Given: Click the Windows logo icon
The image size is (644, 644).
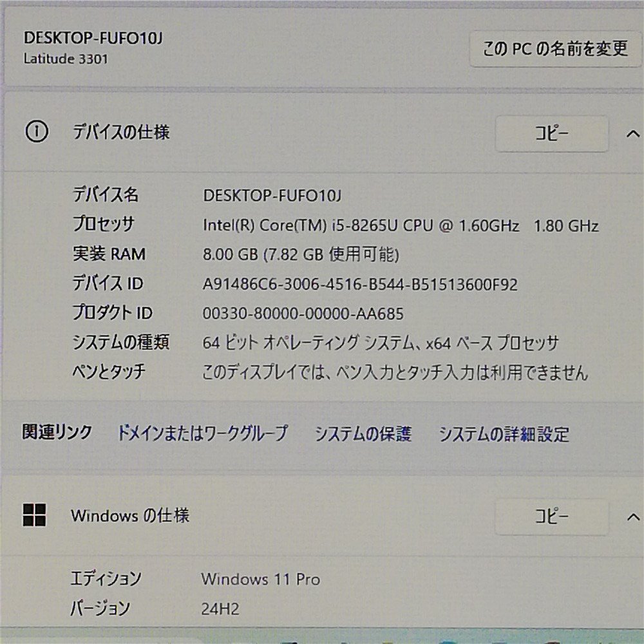Looking at the screenshot, I should (x=35, y=515).
